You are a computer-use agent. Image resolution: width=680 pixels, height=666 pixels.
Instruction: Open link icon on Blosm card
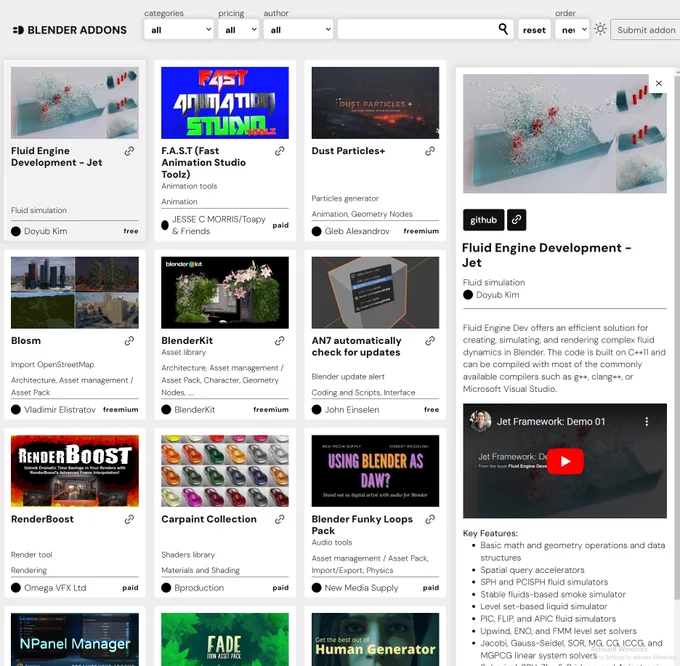click(129, 341)
